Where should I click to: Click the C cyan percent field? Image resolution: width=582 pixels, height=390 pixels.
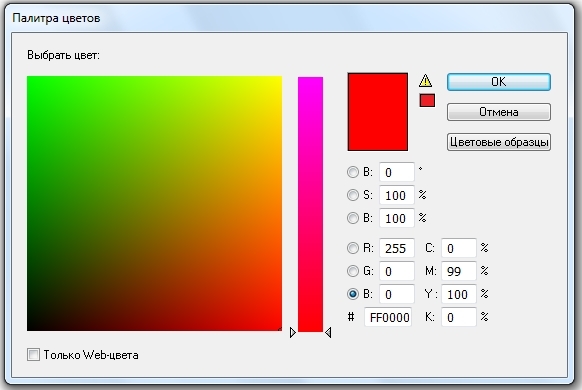(x=459, y=248)
